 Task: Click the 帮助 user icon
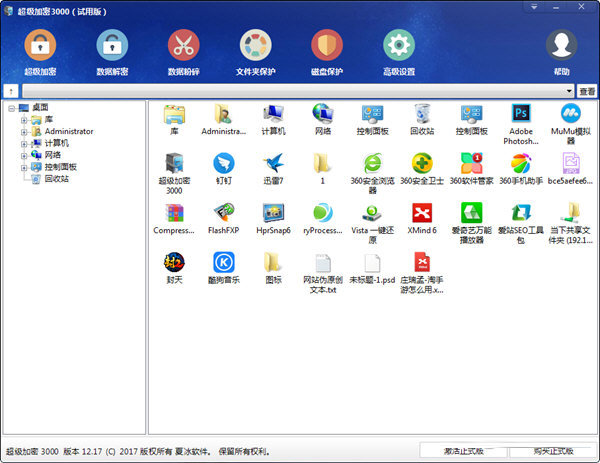561,46
